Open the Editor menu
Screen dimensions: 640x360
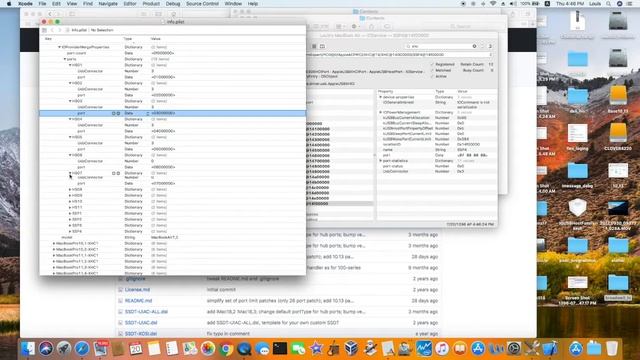(x=130, y=4)
